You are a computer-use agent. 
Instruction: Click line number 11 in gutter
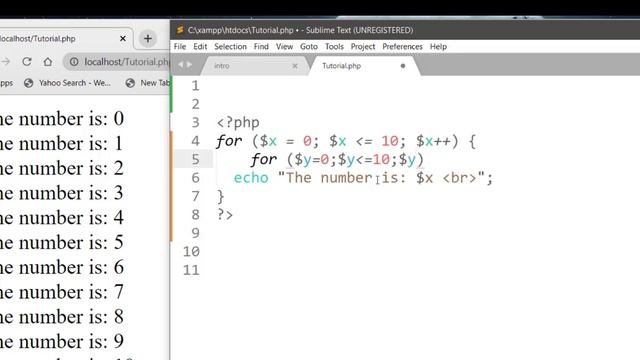point(191,270)
